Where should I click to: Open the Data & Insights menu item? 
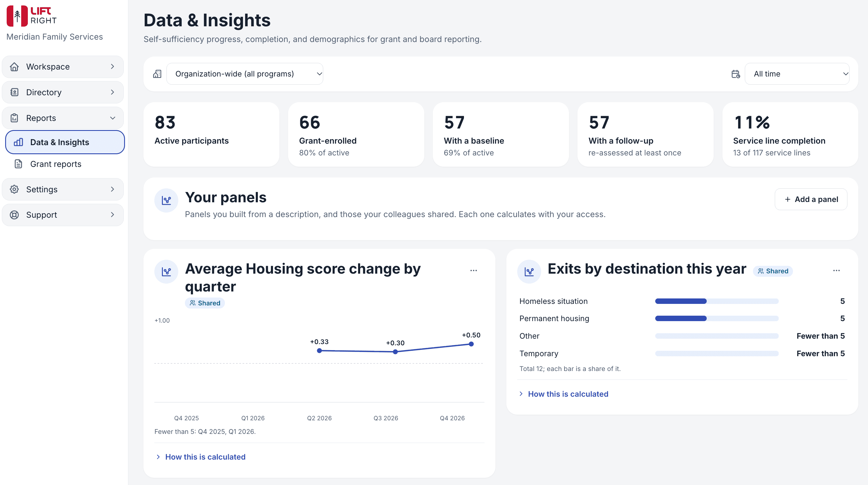coord(65,142)
